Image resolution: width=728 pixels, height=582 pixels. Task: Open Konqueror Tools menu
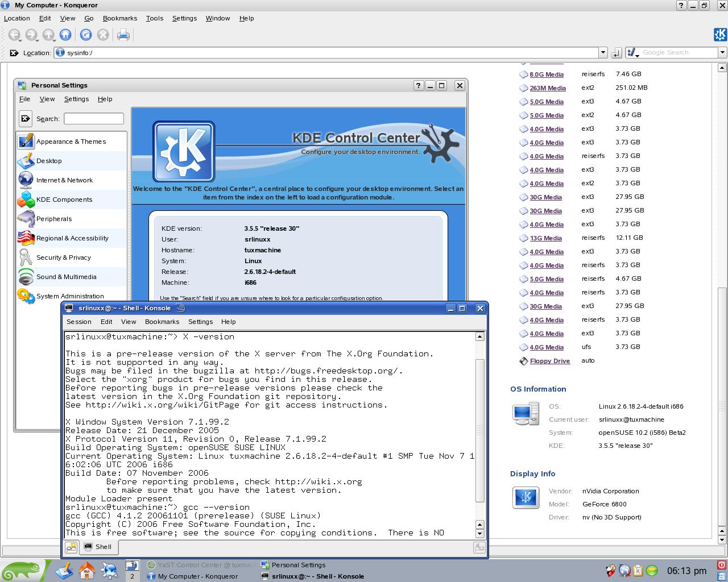point(154,18)
